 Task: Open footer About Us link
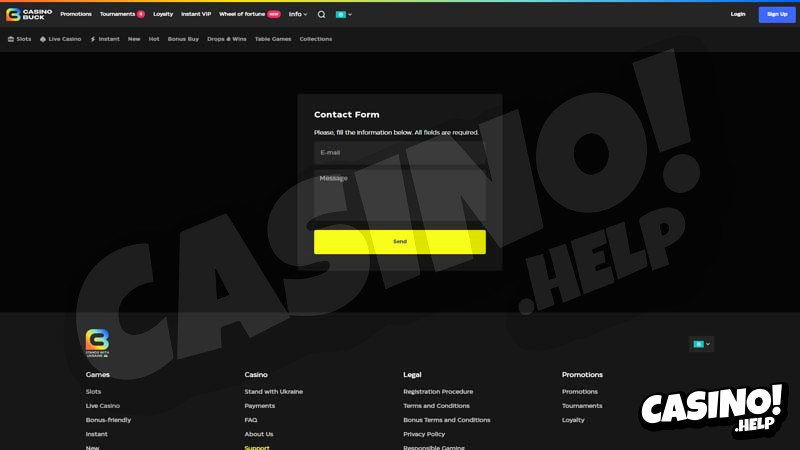tap(259, 434)
